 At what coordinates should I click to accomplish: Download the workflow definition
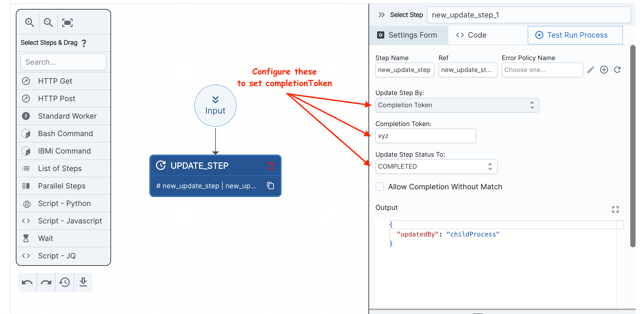point(83,282)
